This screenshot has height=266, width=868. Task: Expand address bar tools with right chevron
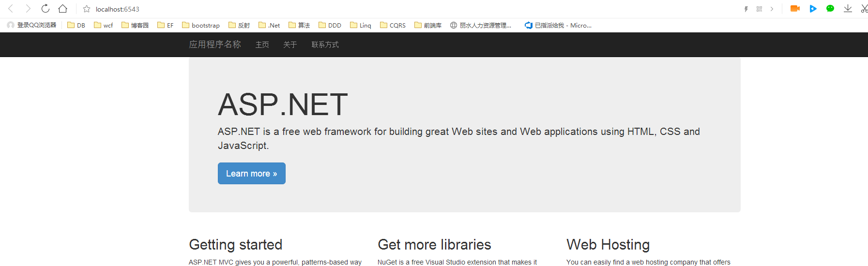click(x=772, y=9)
